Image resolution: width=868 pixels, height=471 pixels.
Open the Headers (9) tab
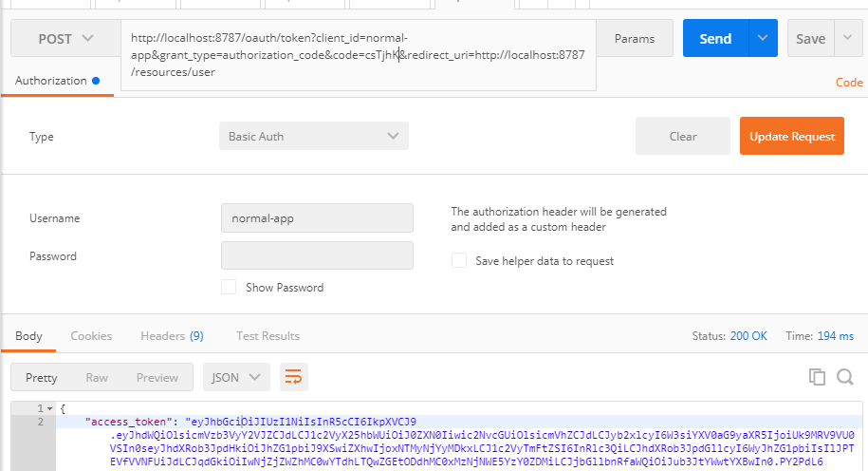[x=172, y=336]
